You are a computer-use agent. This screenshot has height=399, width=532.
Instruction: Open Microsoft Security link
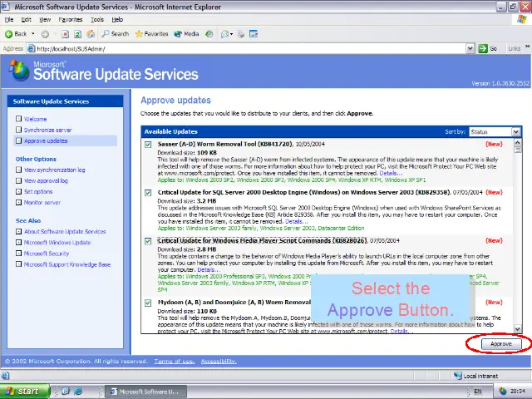tap(47, 254)
